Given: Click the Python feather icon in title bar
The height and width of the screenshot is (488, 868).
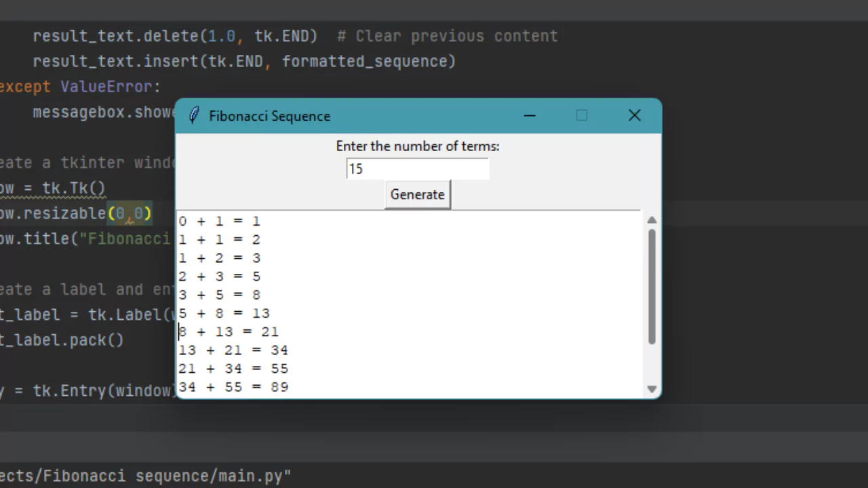Looking at the screenshot, I should (194, 115).
